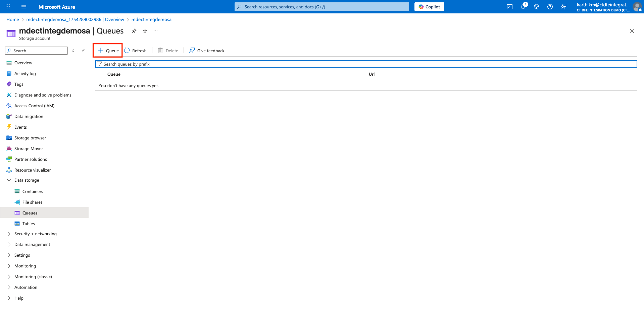The width and height of the screenshot is (644, 312).
Task: Expand the Security + networking section
Action: point(9,234)
